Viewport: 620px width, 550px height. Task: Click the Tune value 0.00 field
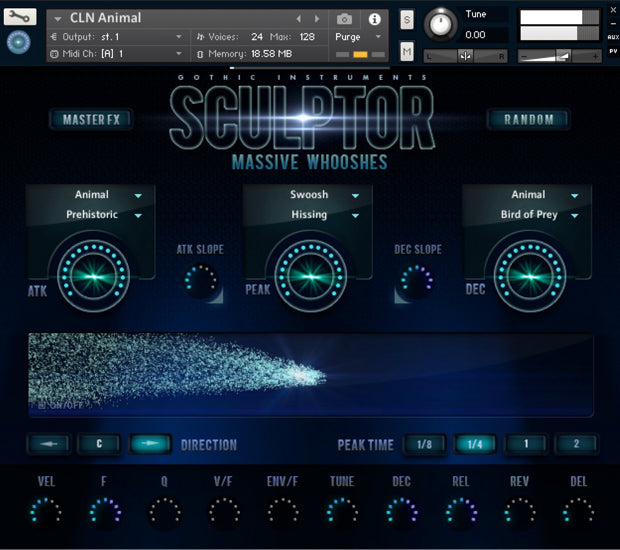475,35
